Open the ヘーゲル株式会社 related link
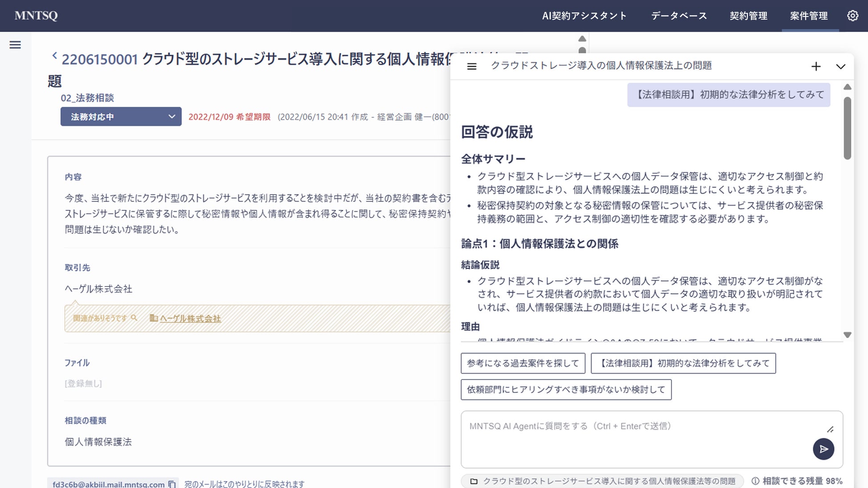Screen dimensions: 868x488 point(190,319)
